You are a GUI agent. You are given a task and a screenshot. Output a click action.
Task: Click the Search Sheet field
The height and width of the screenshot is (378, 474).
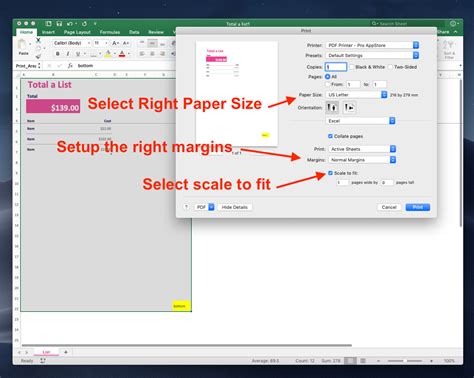pyautogui.click(x=407, y=23)
